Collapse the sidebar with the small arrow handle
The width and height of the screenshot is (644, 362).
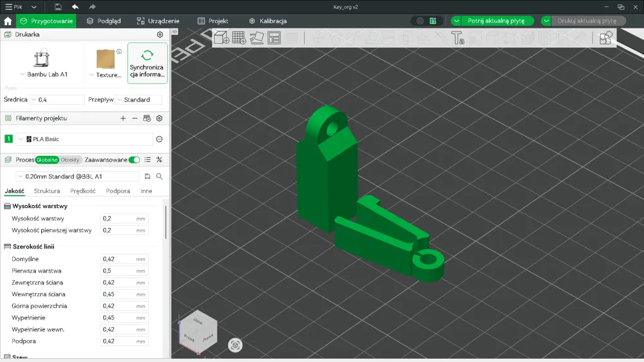[x=175, y=32]
